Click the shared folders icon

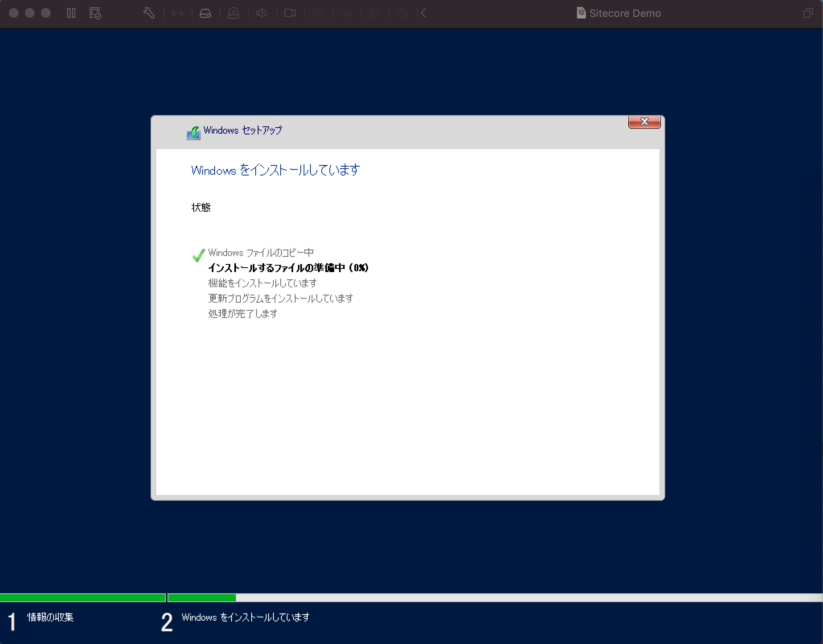(x=403, y=13)
